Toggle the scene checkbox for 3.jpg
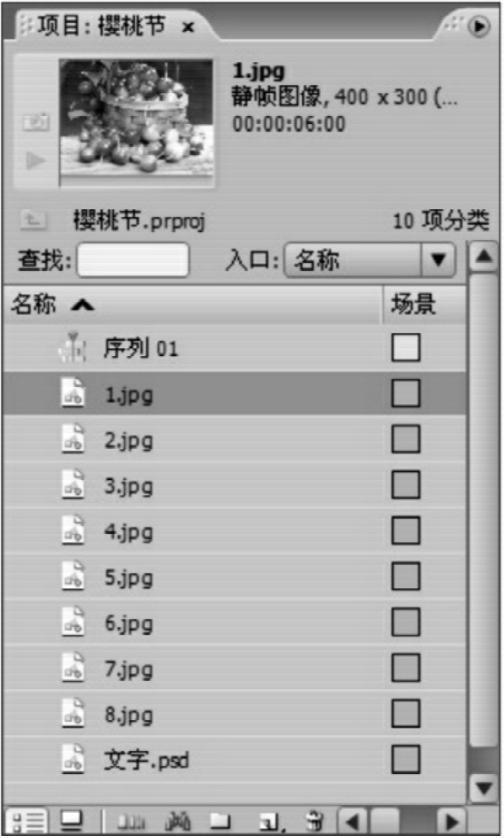Viewport: 504px width, 838px height. 405,485
